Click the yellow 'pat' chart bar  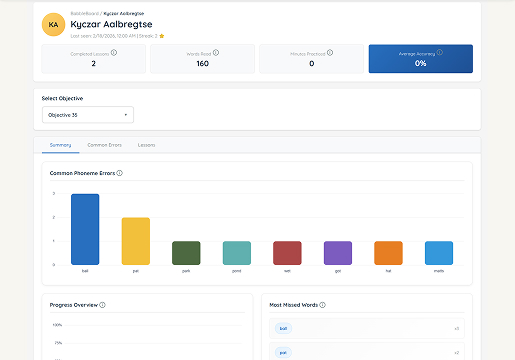pyautogui.click(x=136, y=241)
